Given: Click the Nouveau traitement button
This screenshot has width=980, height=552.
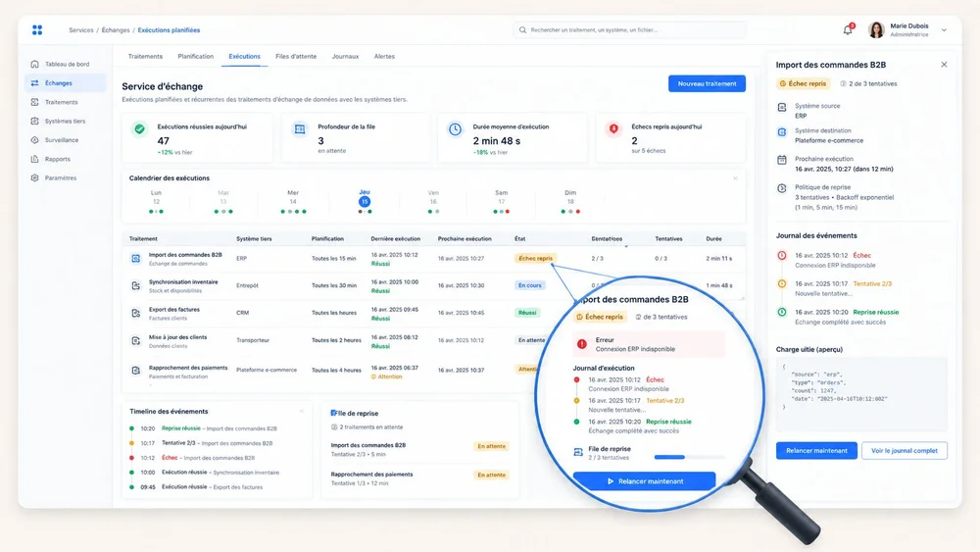Looking at the screenshot, I should (x=707, y=83).
